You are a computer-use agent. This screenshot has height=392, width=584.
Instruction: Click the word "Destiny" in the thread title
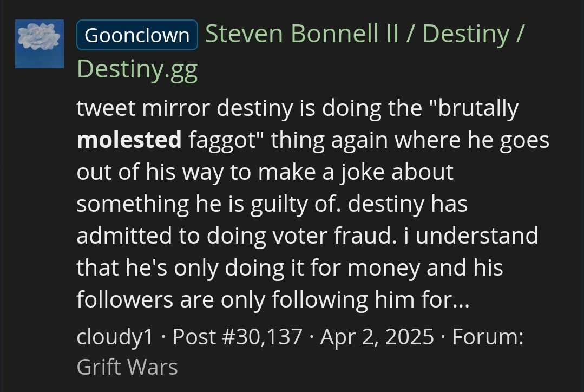[x=466, y=35]
